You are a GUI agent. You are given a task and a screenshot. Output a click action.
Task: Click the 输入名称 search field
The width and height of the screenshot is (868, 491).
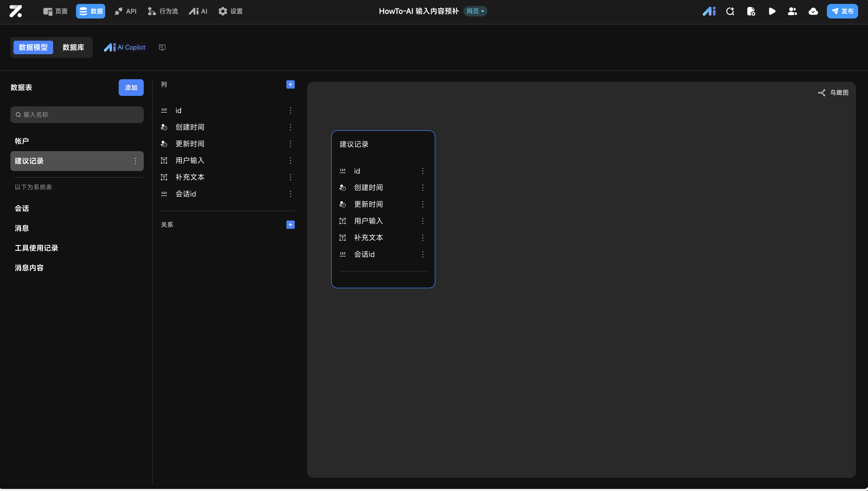click(x=77, y=115)
